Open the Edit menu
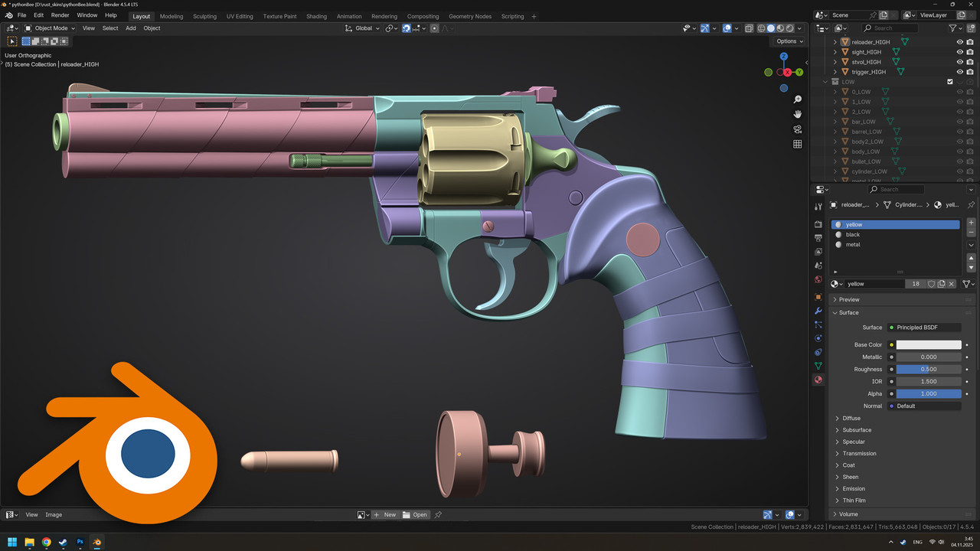The width and height of the screenshot is (980, 551). click(x=38, y=15)
